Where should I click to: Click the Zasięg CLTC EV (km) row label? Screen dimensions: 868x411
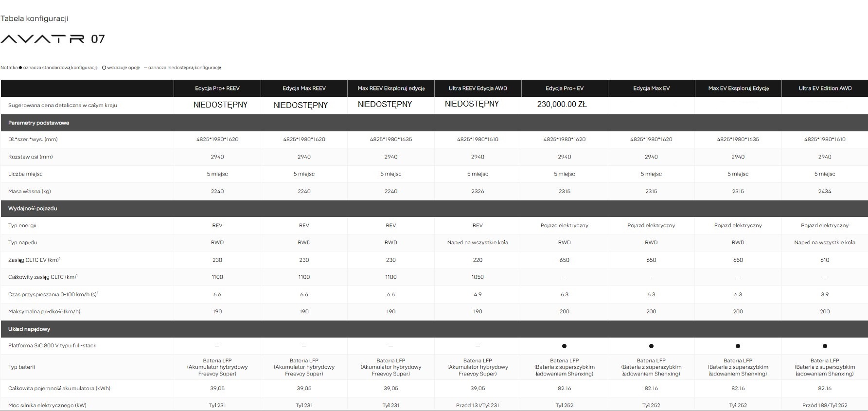coord(33,260)
